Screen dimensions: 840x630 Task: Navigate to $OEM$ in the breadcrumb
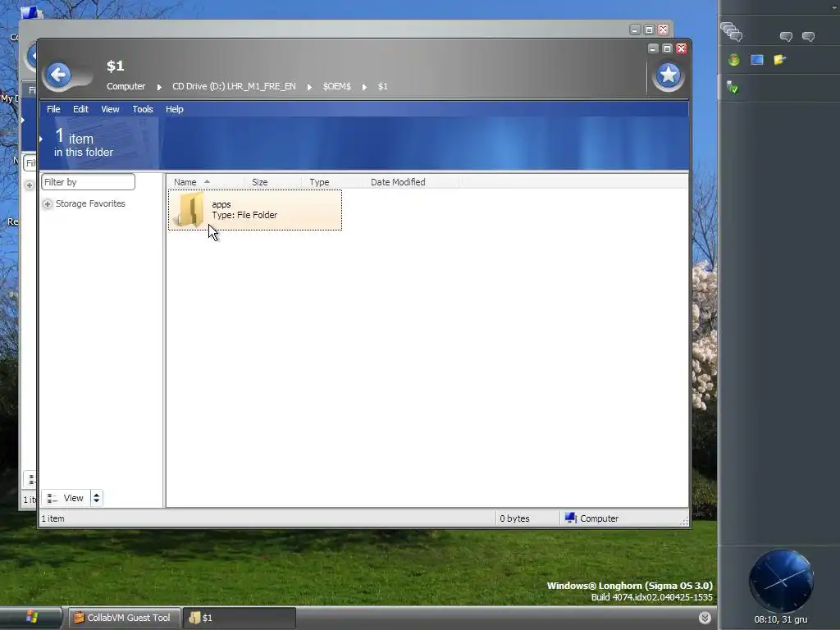coord(337,86)
